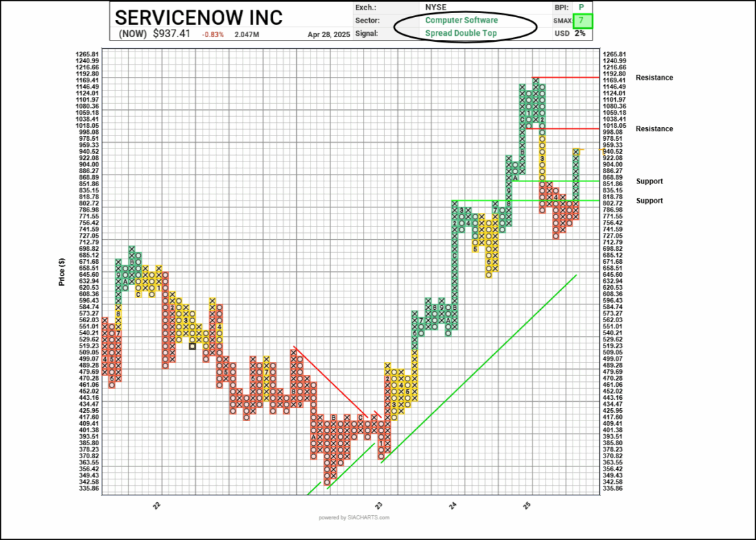Click the $937.41 last price
Screen dimensions: 756x540
pos(172,34)
